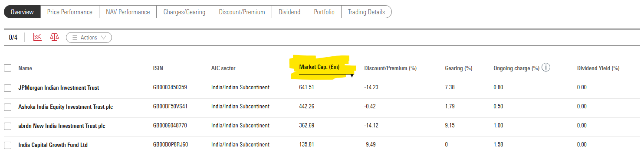Click market cap value 641.51
Image resolution: width=644 pixels, height=156 pixels.
(x=306, y=88)
